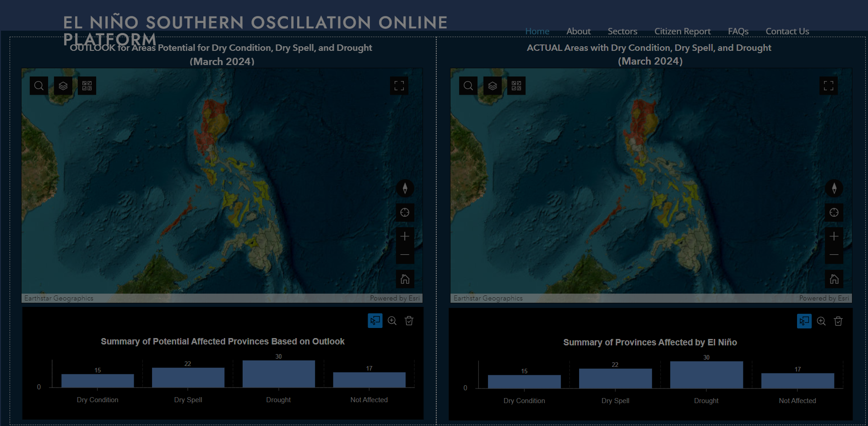
Task: Find my location on the Actual map
Action: tap(834, 213)
